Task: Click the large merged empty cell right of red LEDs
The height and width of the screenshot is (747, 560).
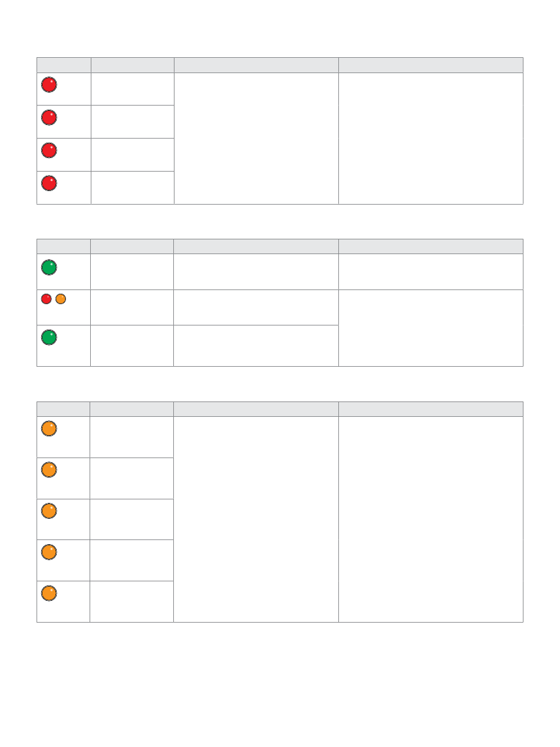Action: (x=256, y=139)
